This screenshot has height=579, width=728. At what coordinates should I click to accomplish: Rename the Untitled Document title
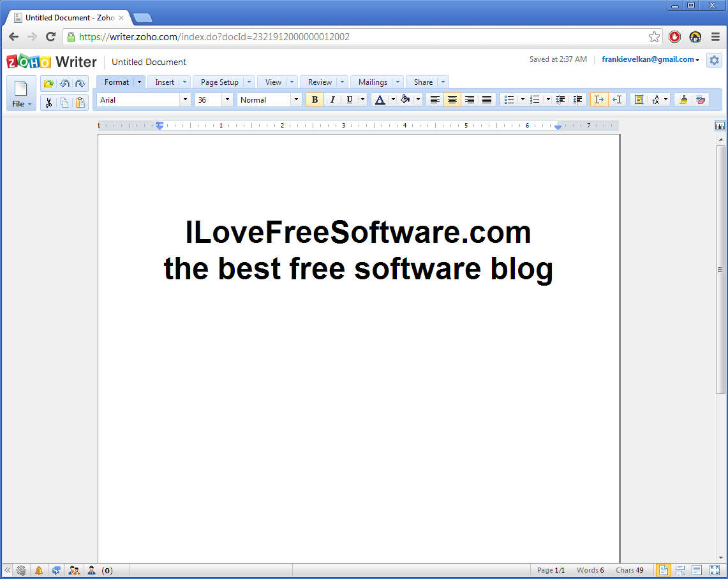(x=149, y=62)
